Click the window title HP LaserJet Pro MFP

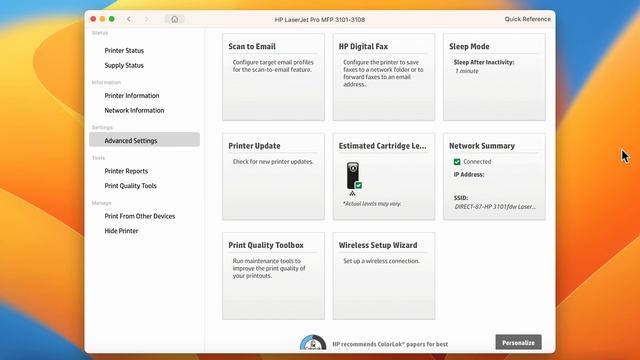pos(320,20)
